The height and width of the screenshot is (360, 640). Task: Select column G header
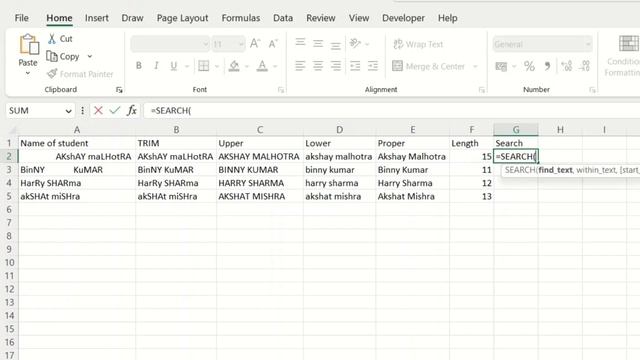pyautogui.click(x=516, y=130)
